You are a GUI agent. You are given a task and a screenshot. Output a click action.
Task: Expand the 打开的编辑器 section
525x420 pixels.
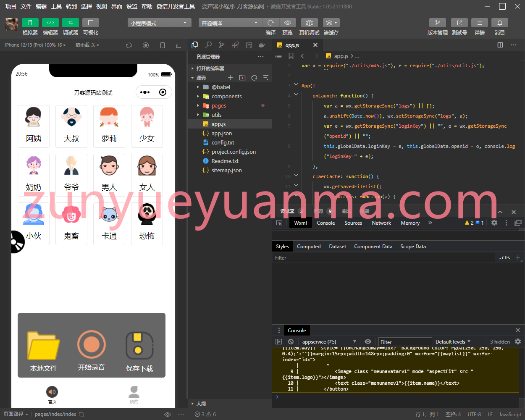(x=230, y=68)
